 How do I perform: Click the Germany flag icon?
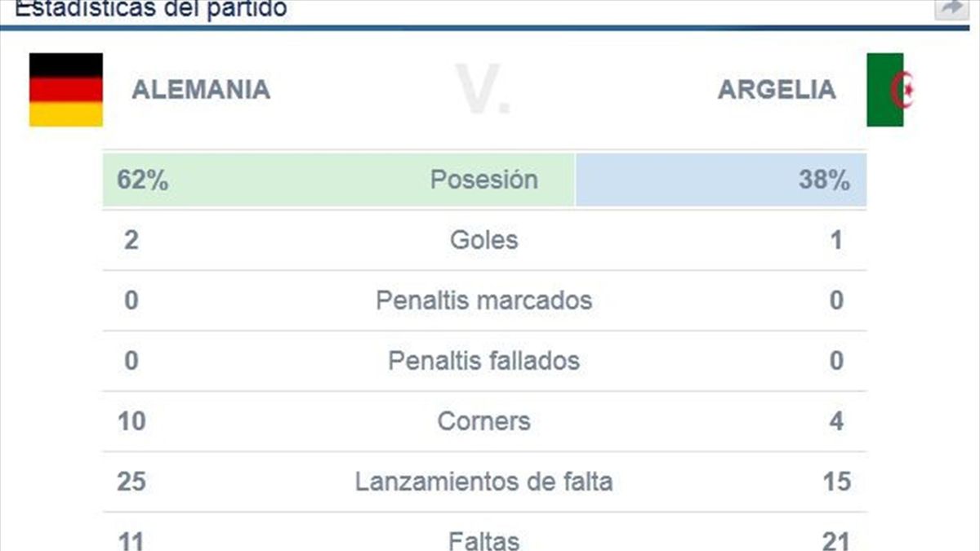click(66, 90)
